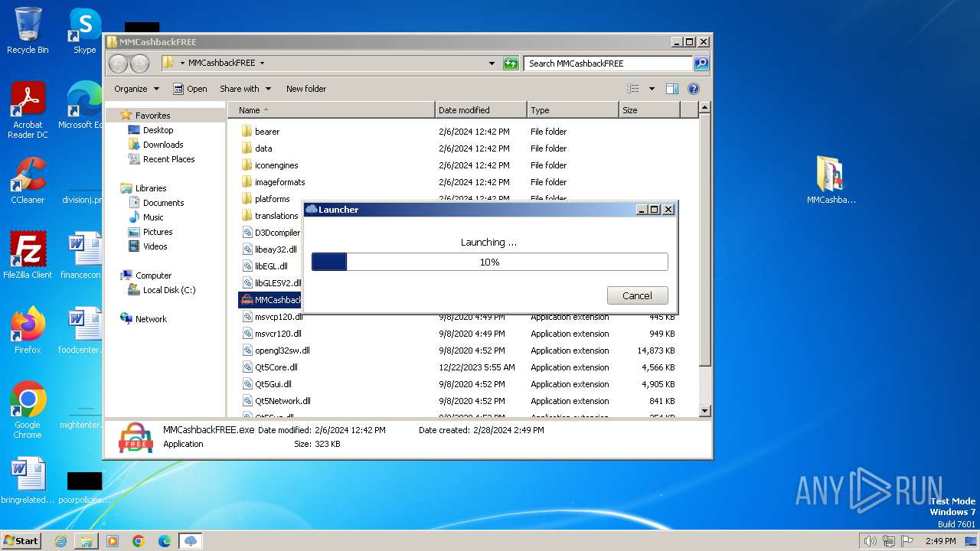Select the iconengines folder
The width and height of the screenshot is (980, 551).
pyautogui.click(x=276, y=165)
